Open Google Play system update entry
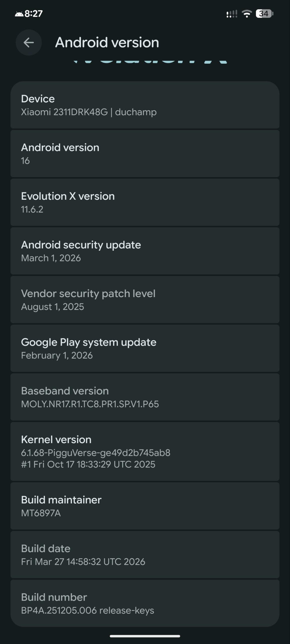The height and width of the screenshot is (644, 290). (x=145, y=348)
